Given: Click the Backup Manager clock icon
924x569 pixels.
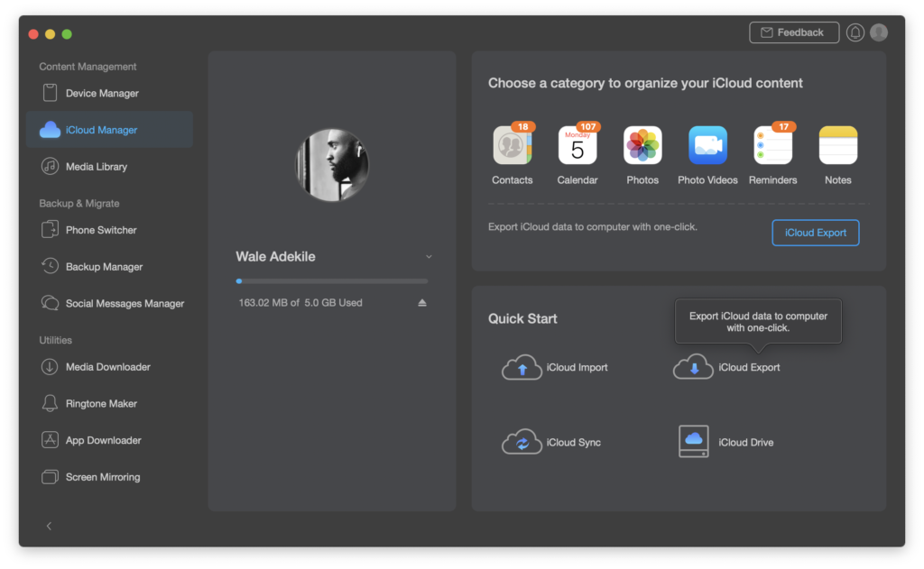Looking at the screenshot, I should [51, 266].
